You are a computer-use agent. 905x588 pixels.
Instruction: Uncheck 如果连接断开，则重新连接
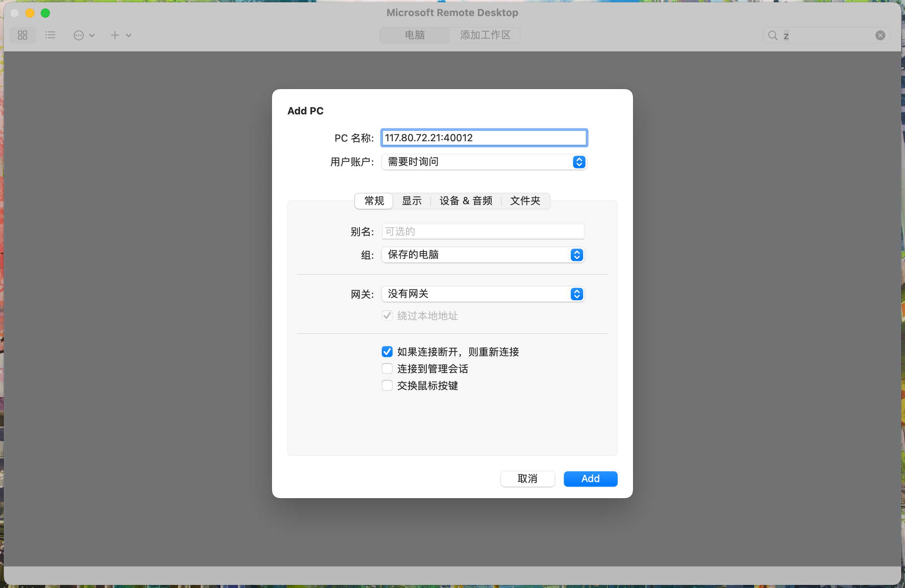(387, 352)
